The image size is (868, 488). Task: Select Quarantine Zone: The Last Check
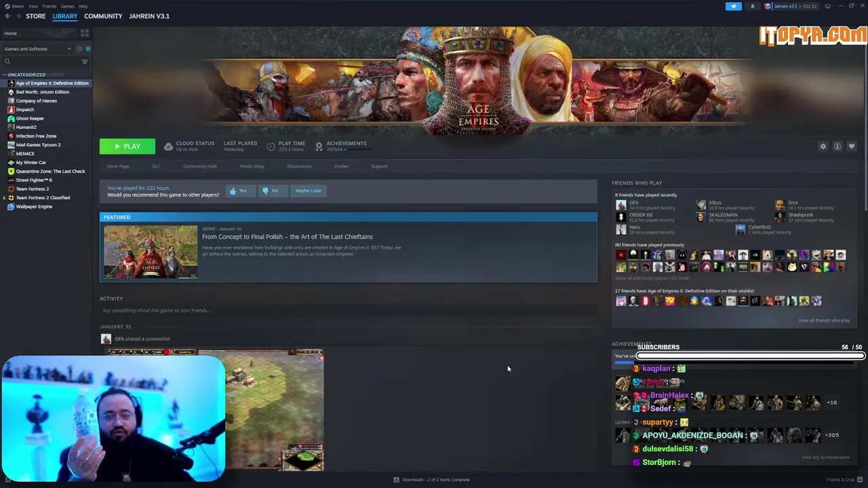click(x=50, y=171)
